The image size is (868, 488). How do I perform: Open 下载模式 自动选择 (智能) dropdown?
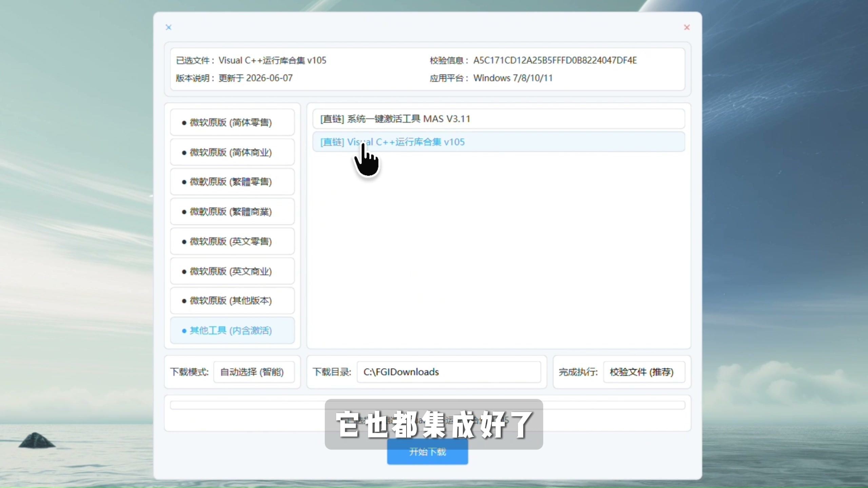coord(254,372)
